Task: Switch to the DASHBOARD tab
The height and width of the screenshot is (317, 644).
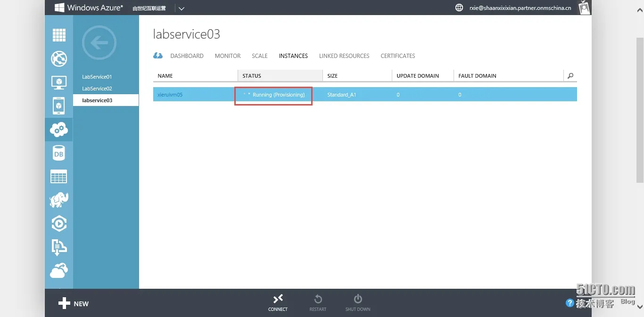Action: coord(187,56)
